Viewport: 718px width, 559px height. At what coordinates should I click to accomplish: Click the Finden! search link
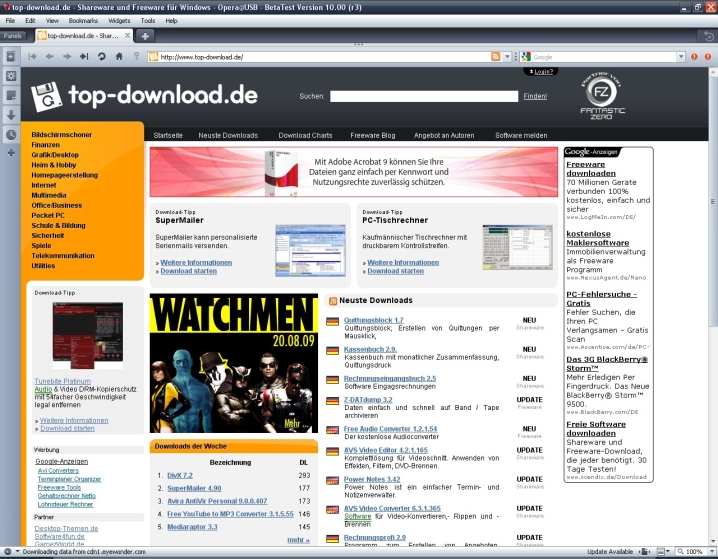[x=535, y=96]
